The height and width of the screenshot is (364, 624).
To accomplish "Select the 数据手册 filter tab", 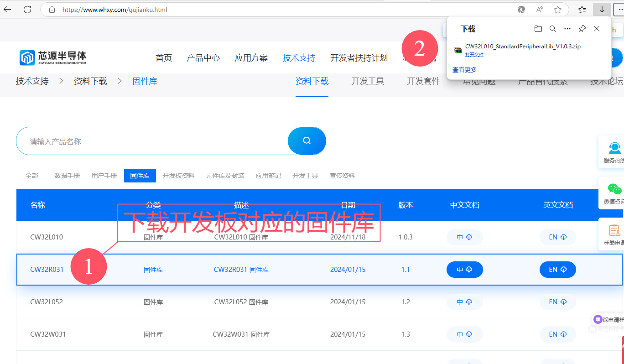I will pos(67,176).
